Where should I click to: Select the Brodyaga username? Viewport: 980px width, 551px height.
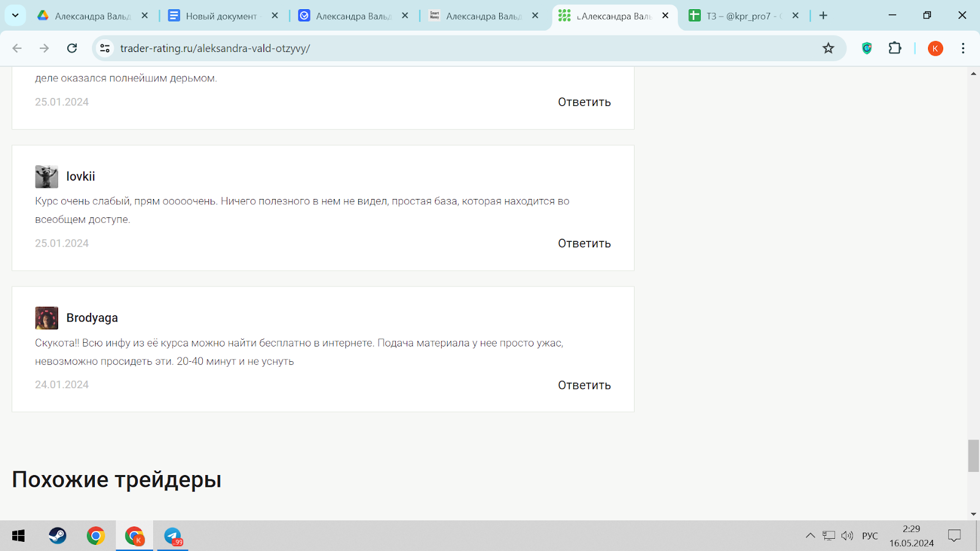click(x=92, y=318)
